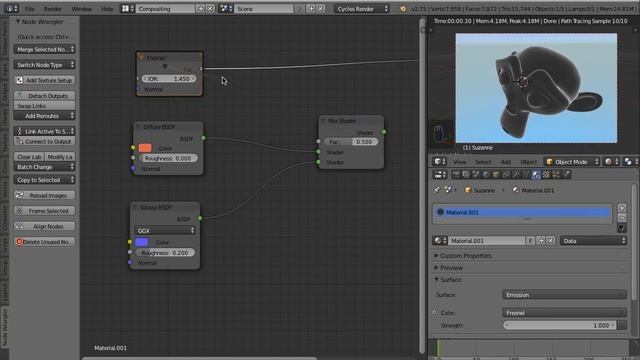Image resolution: width=640 pixels, height=360 pixels.
Task: Toggle the properties pin icon
Action: [x=437, y=190]
